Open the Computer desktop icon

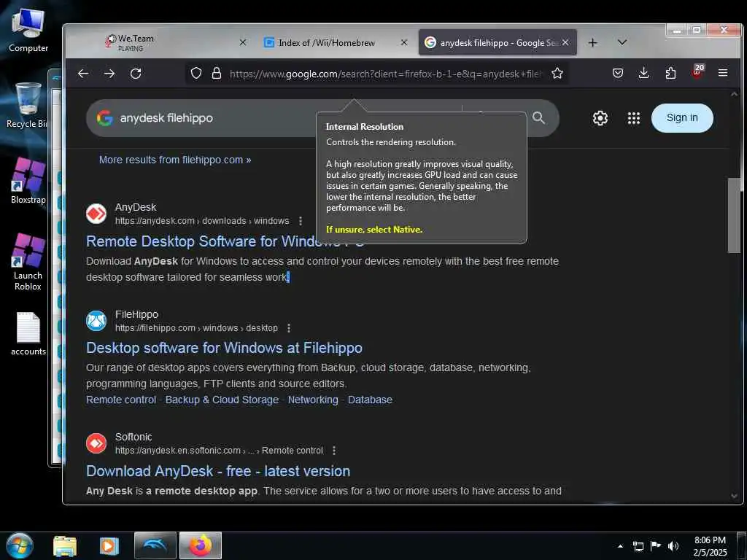point(28,31)
